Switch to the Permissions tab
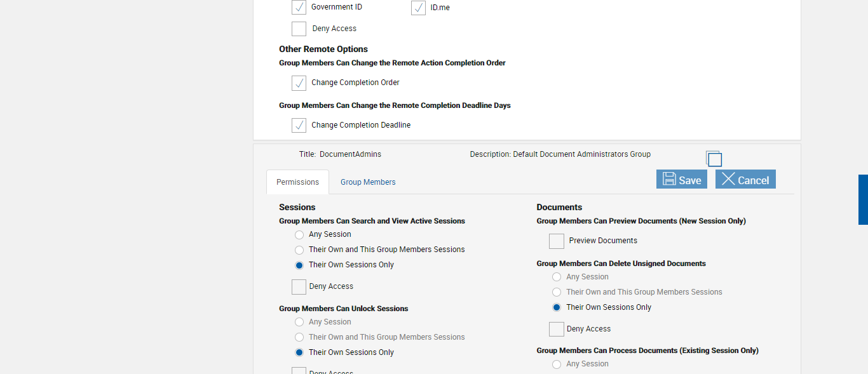The width and height of the screenshot is (868, 374). point(297,182)
